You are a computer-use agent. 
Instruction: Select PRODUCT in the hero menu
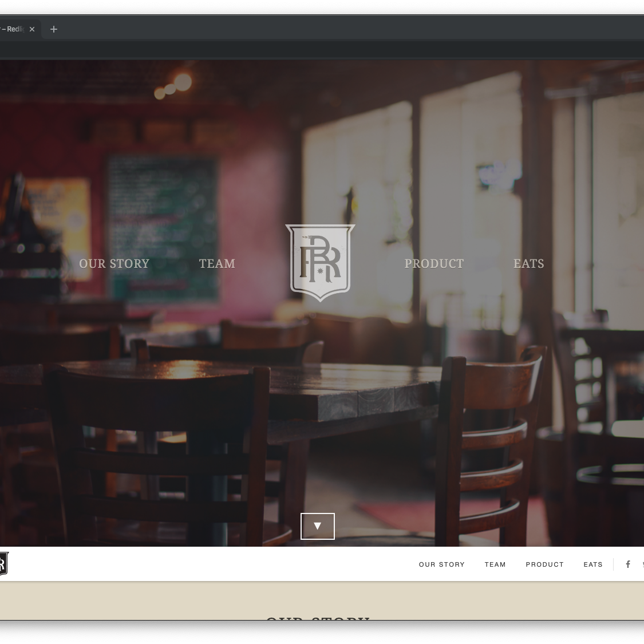(x=434, y=264)
